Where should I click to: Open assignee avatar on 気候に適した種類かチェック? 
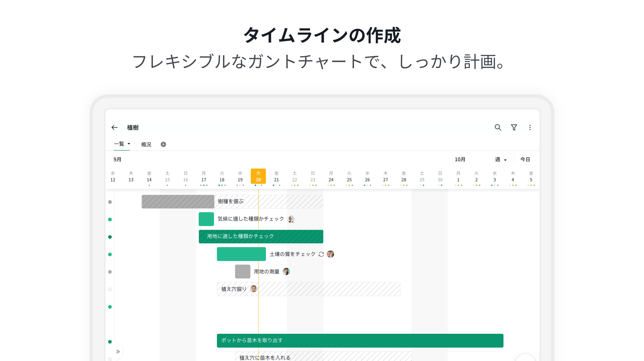(x=291, y=219)
